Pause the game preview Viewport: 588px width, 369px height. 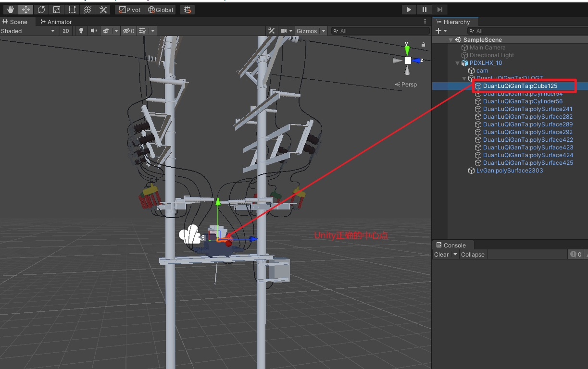pos(424,10)
